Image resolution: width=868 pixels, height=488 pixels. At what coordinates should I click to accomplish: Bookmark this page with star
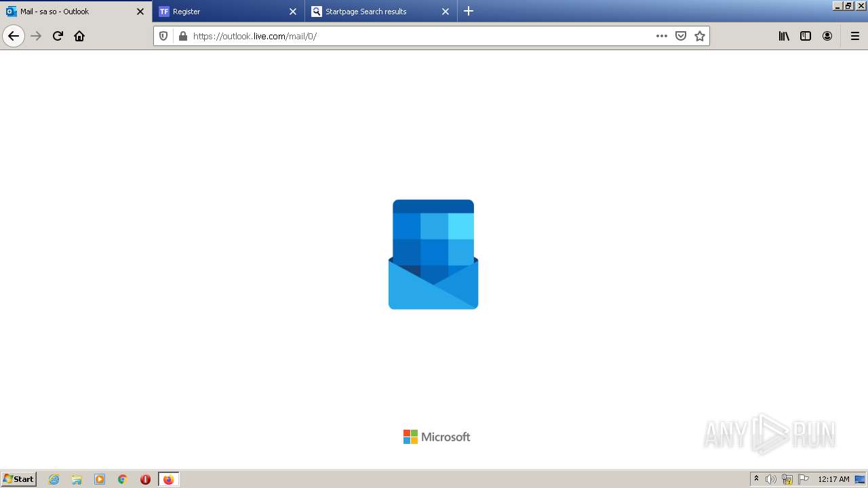(700, 36)
